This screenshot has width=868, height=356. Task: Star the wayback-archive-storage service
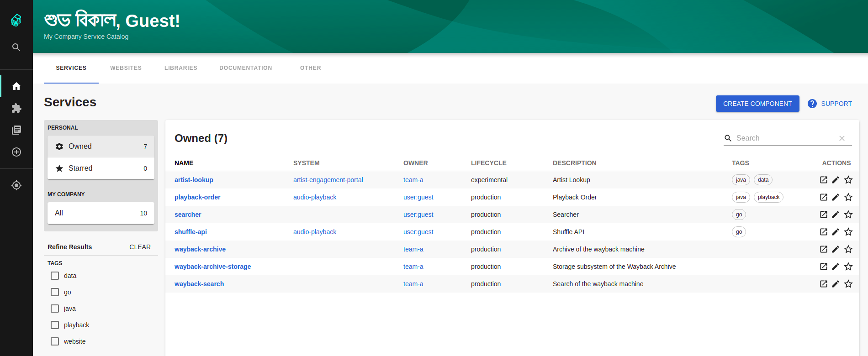(848, 267)
